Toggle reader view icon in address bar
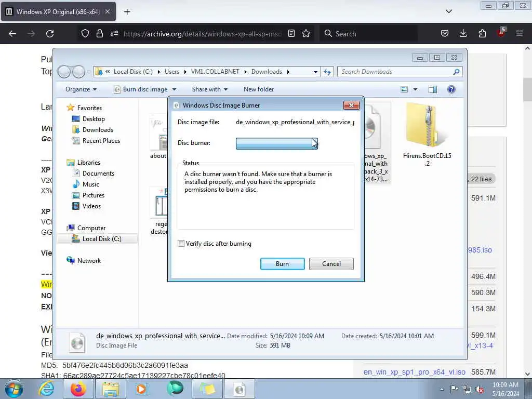 click(x=291, y=33)
